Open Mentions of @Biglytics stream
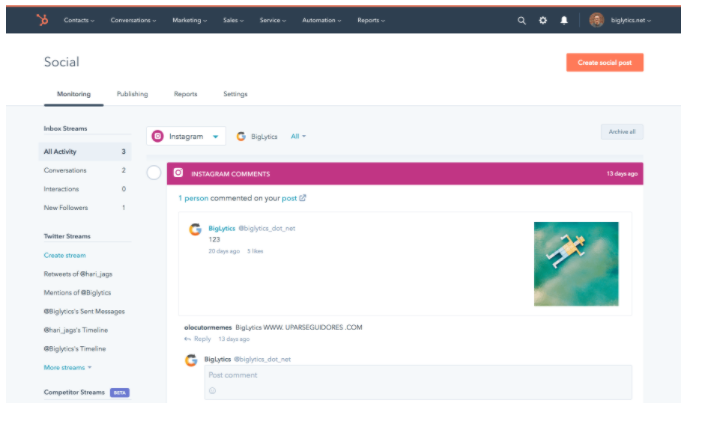This screenshot has height=437, width=709. [77, 293]
